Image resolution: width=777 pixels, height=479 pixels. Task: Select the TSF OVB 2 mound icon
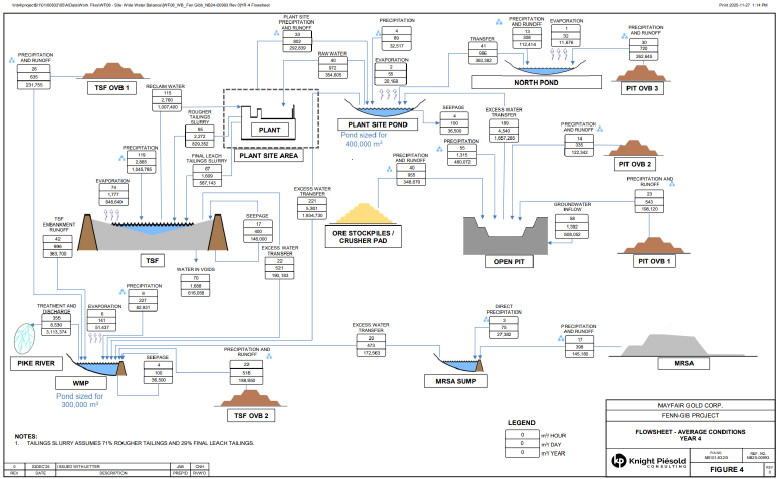point(251,398)
